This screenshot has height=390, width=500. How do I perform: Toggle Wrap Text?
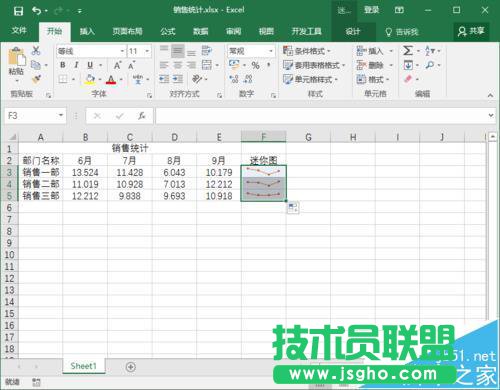coord(207,51)
